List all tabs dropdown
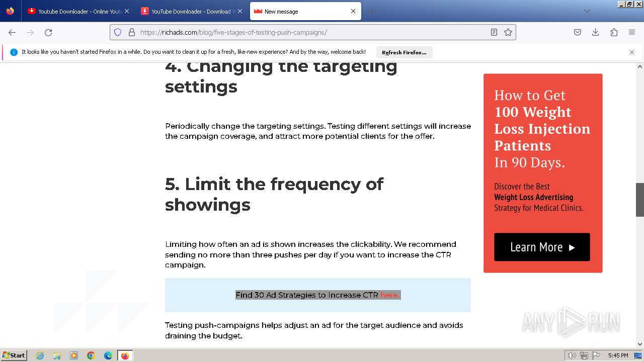 coord(587,11)
